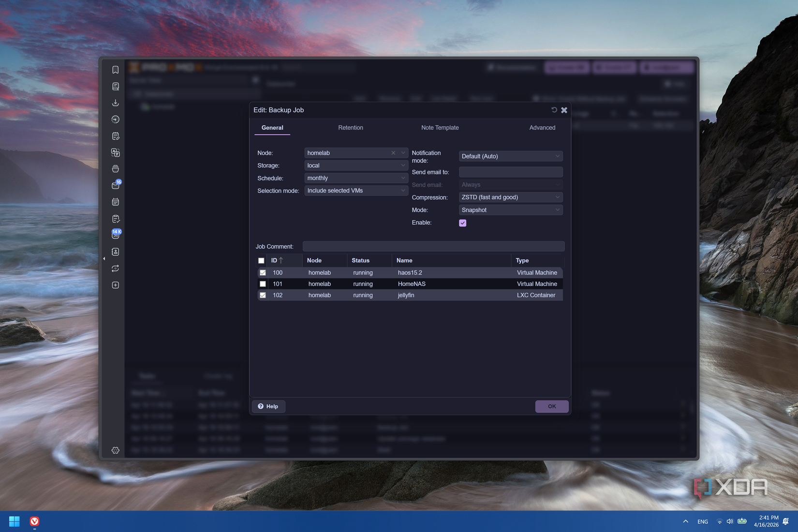Open the Mail panel showing 16 unread

[x=115, y=185]
